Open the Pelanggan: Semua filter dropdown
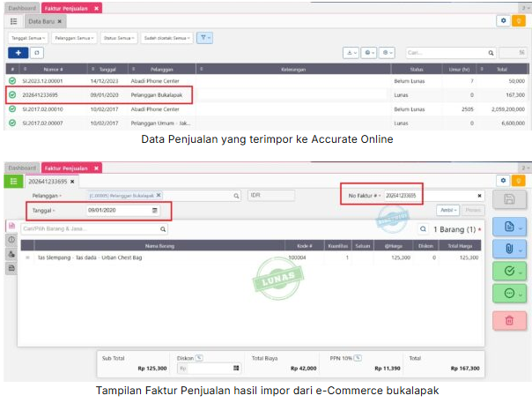Viewport: 532px width, 403px height. pos(73,38)
